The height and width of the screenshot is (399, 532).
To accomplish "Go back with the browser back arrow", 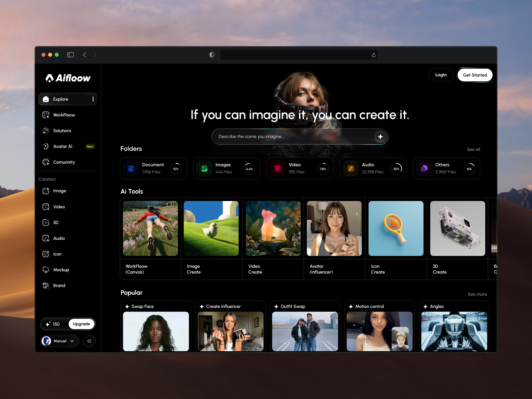I will 84,55.
